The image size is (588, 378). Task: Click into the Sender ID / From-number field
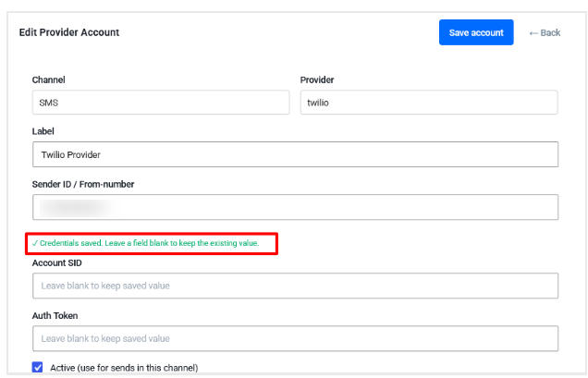click(x=295, y=207)
